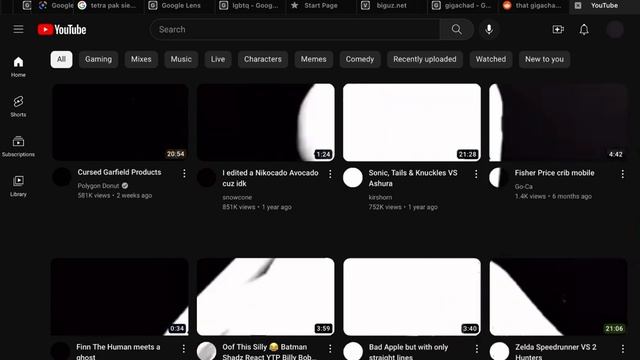Open options for Fisher Price crib mobile
This screenshot has height=360, width=640.
tap(622, 174)
